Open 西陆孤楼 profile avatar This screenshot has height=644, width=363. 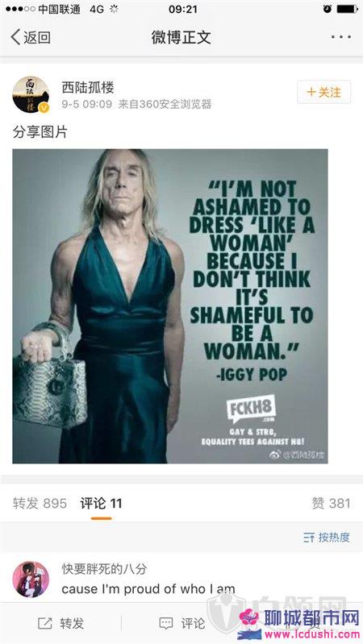pos(31,94)
